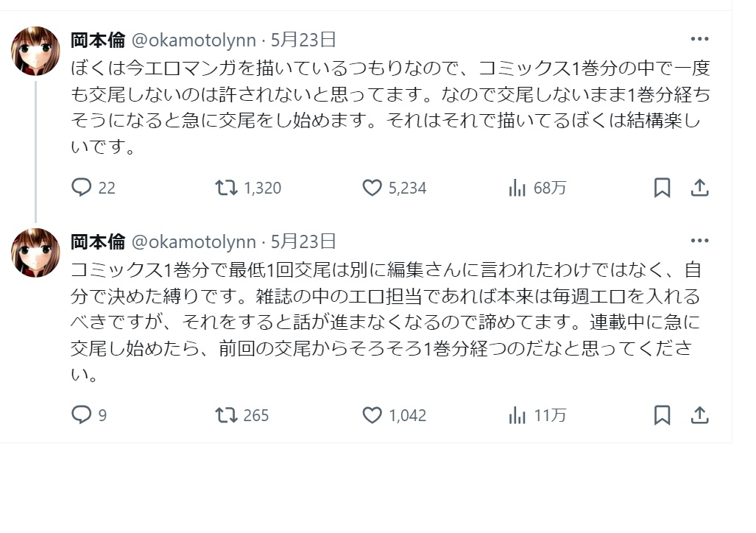Screen dimensions: 756x533
Task: Share the first tweet
Action: tap(699, 188)
